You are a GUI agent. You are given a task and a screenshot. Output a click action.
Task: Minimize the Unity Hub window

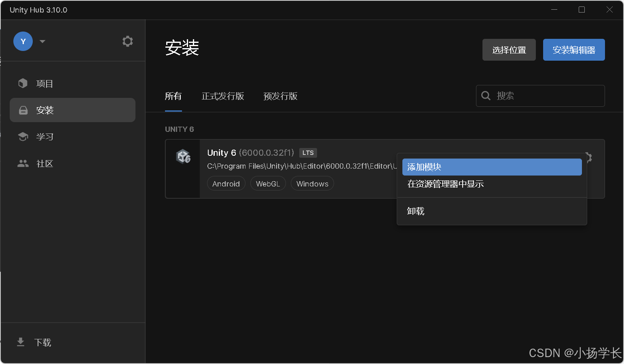554,10
